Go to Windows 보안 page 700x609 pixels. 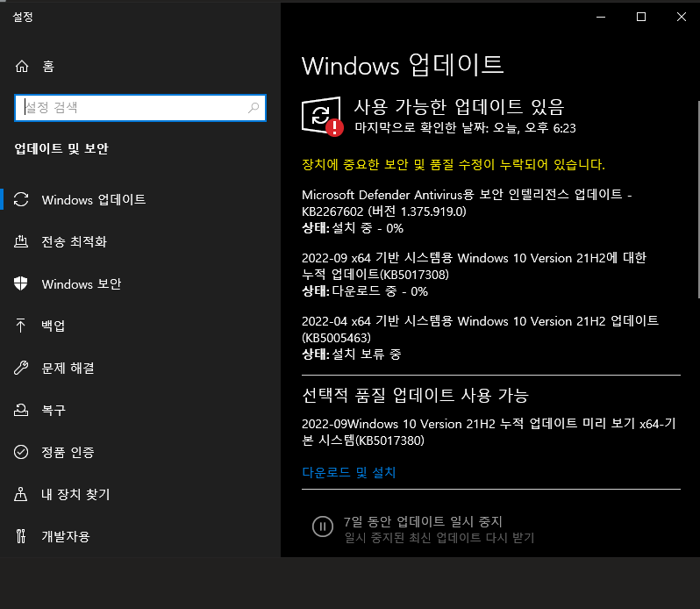point(140,284)
